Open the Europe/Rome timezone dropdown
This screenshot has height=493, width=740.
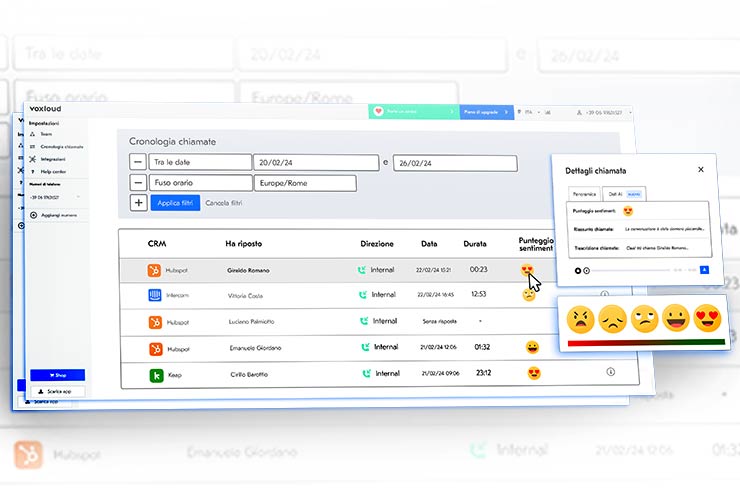click(x=305, y=183)
